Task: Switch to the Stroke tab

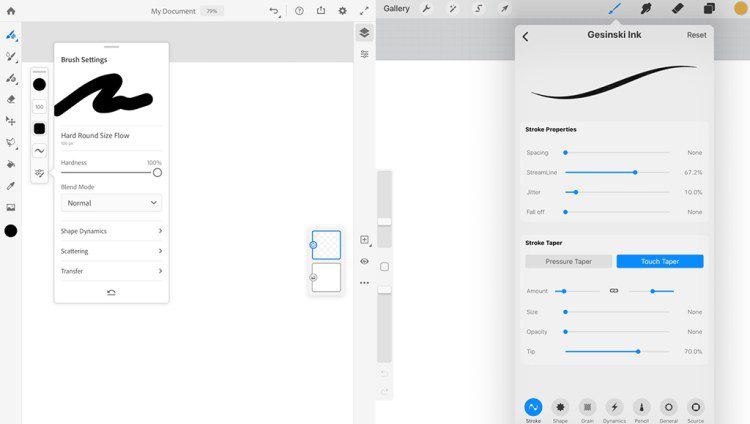Action: (x=533, y=411)
